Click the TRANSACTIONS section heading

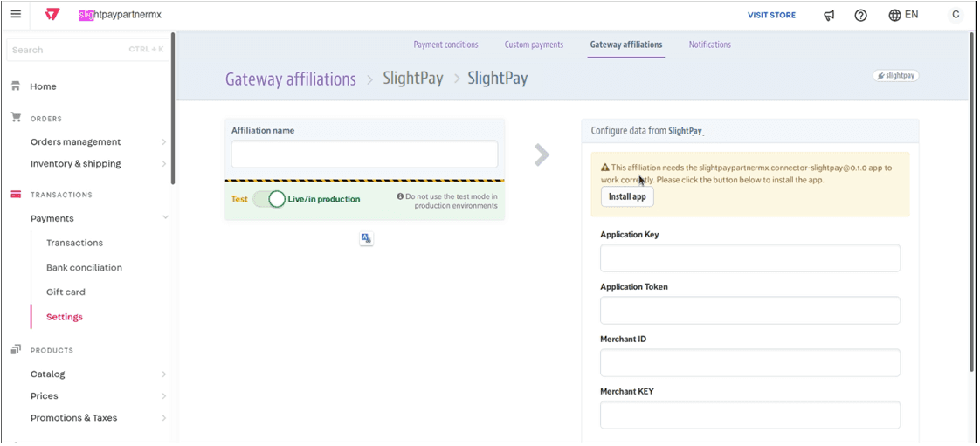click(x=61, y=195)
